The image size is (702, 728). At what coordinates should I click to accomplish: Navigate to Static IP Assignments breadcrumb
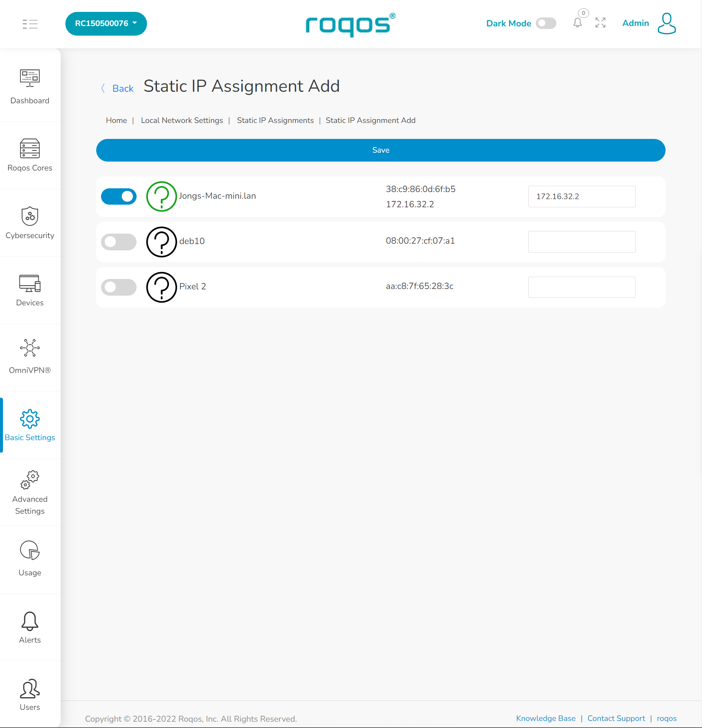click(x=275, y=120)
